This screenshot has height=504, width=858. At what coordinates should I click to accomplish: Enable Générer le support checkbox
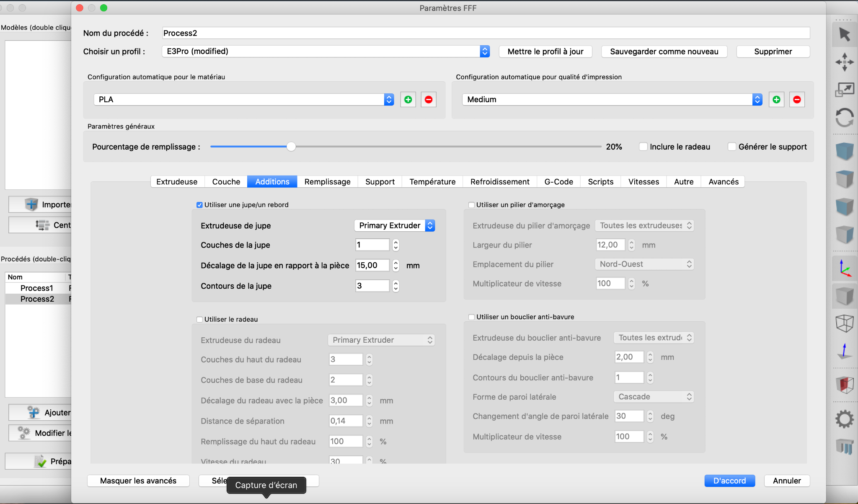731,147
